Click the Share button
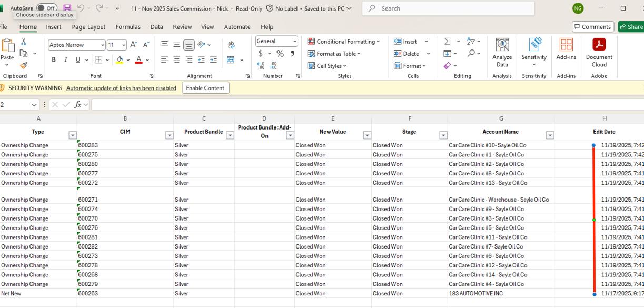The height and width of the screenshot is (308, 644). [x=631, y=27]
